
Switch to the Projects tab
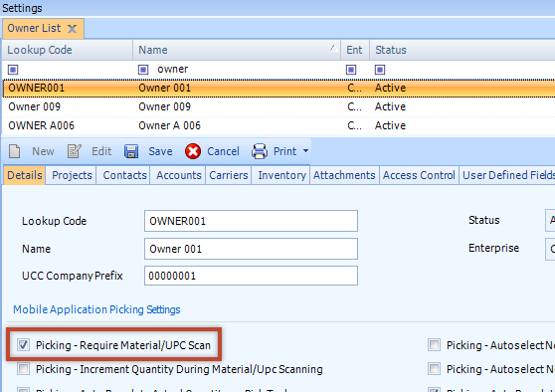tap(72, 175)
